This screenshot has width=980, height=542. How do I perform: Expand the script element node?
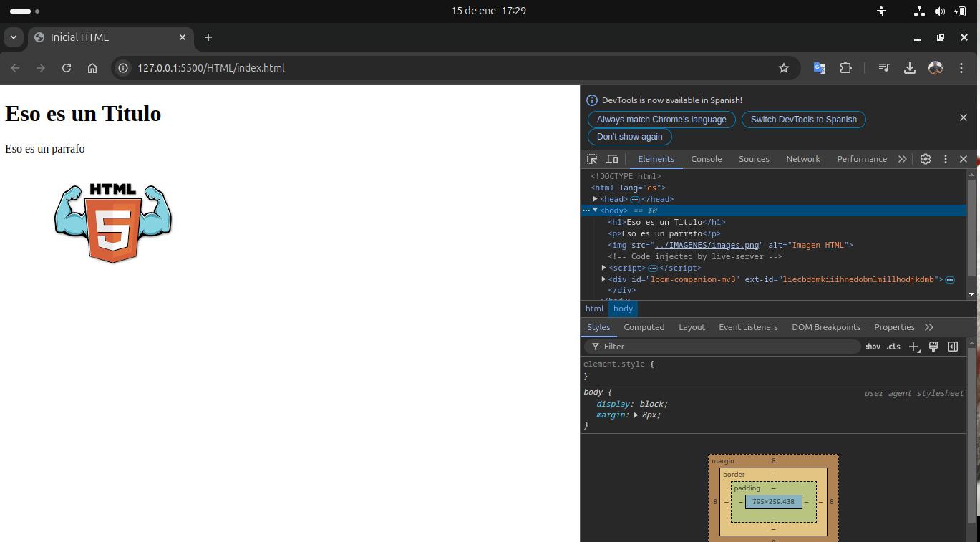point(603,268)
